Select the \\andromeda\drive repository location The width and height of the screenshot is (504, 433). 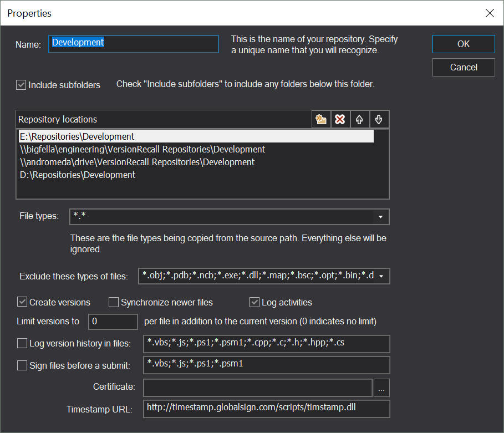tap(196, 162)
